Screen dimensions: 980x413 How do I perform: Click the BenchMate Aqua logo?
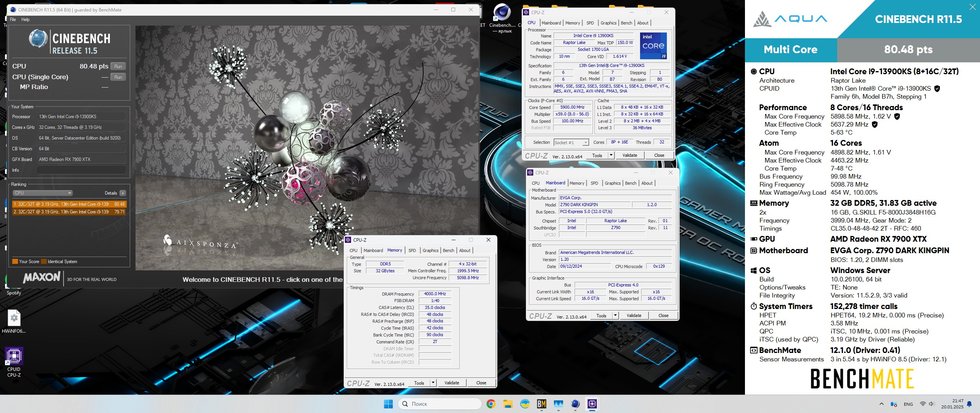coord(790,19)
